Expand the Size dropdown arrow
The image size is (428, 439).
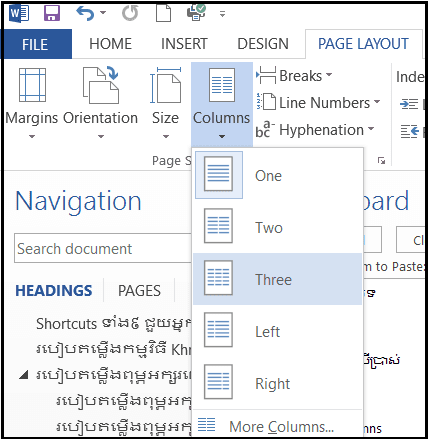(166, 136)
